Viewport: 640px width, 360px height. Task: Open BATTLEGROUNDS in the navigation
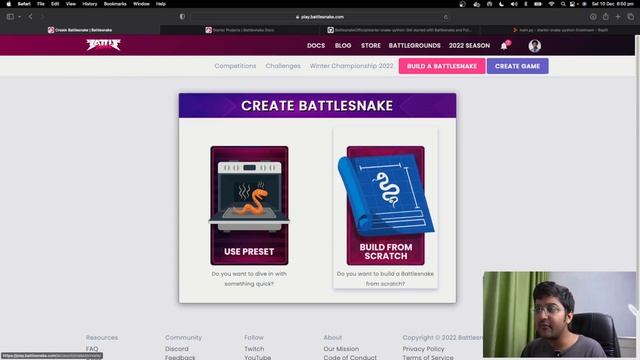click(x=414, y=46)
